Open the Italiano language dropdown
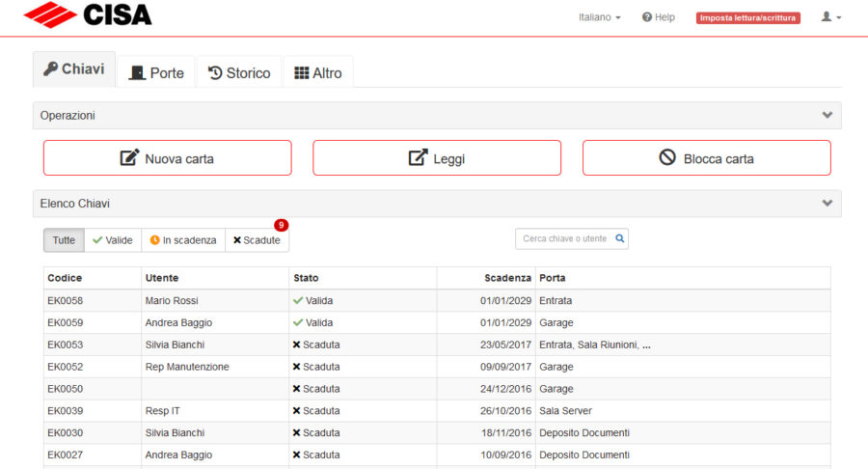Viewport: 868px width, 469px height. coord(600,17)
